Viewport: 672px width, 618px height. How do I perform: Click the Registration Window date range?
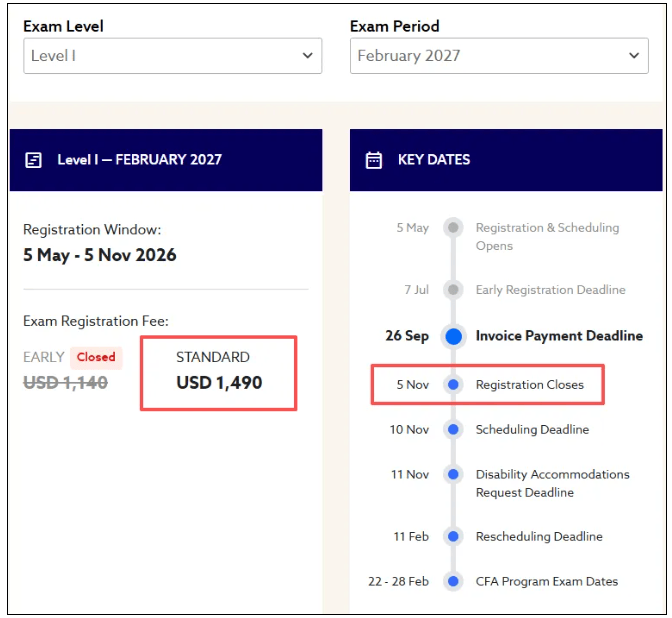coord(99,255)
